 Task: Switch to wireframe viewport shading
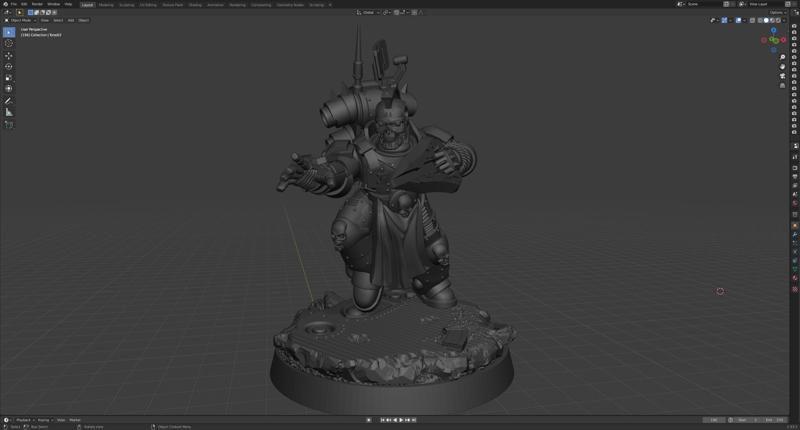[760, 20]
